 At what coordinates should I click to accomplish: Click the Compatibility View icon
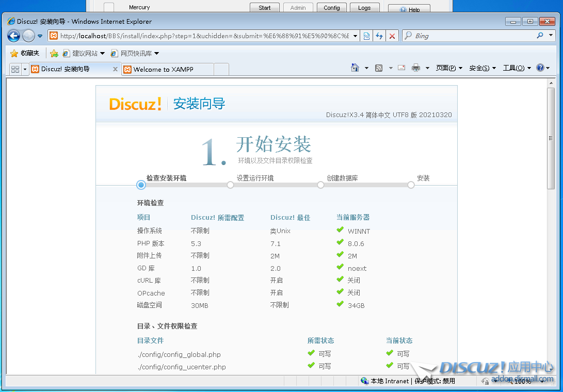point(366,36)
